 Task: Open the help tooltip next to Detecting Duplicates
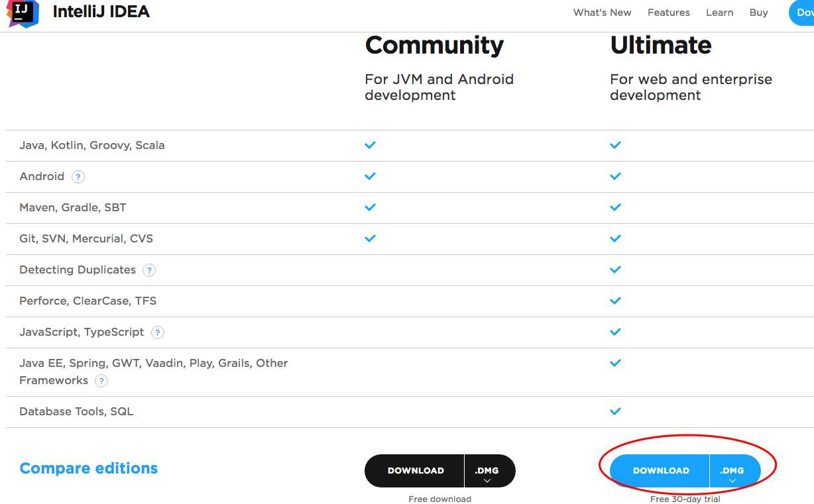pyautogui.click(x=149, y=270)
